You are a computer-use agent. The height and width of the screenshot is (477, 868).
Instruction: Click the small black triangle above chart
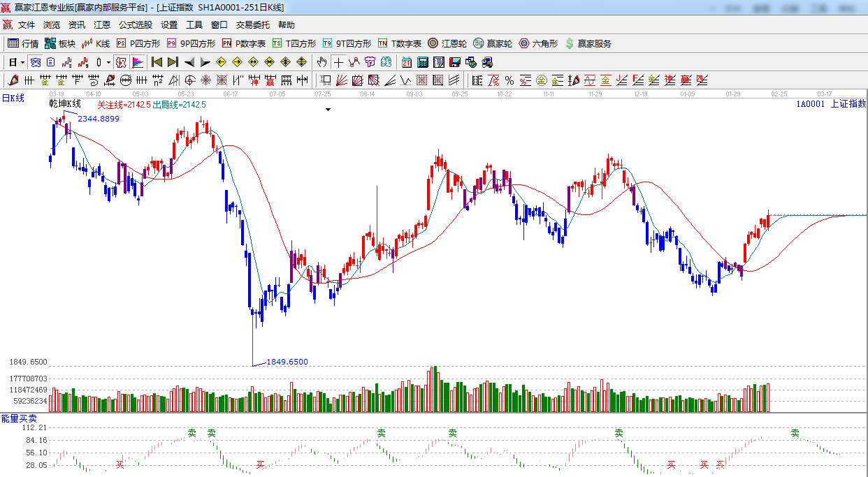point(327,110)
